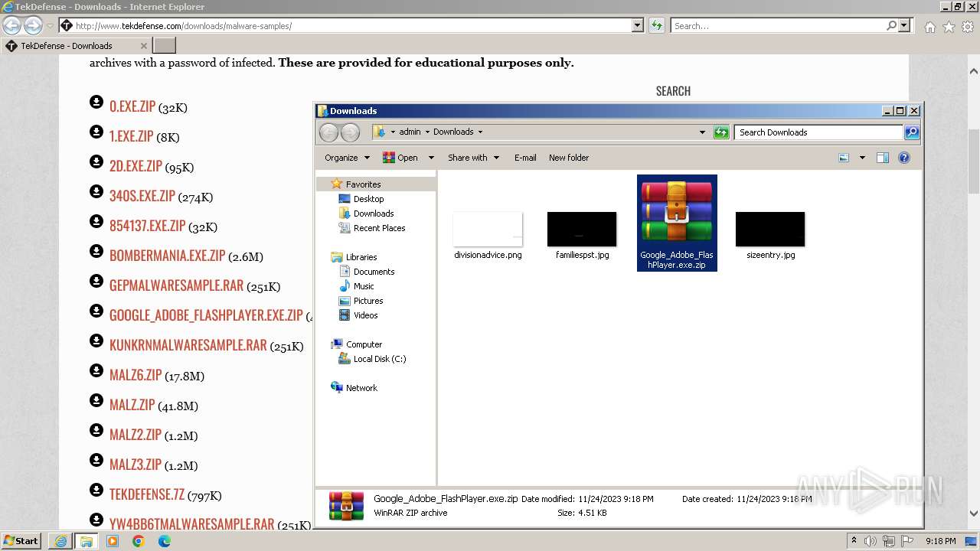Expand the Open button dropdown arrow
This screenshot has width=980, height=551.
coord(431,158)
